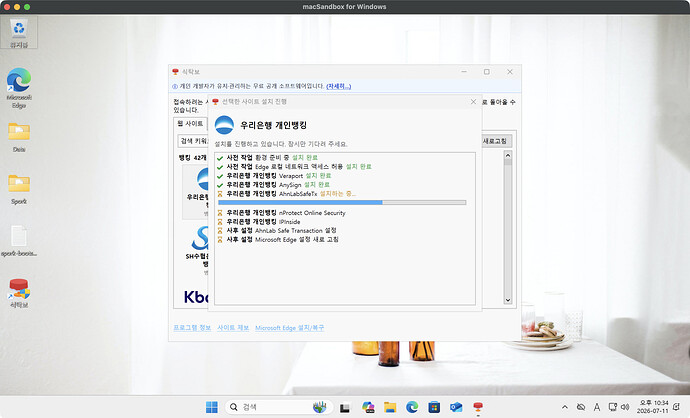Click the scroll up arrow in site list
690x418 pixels.
[x=507, y=155]
